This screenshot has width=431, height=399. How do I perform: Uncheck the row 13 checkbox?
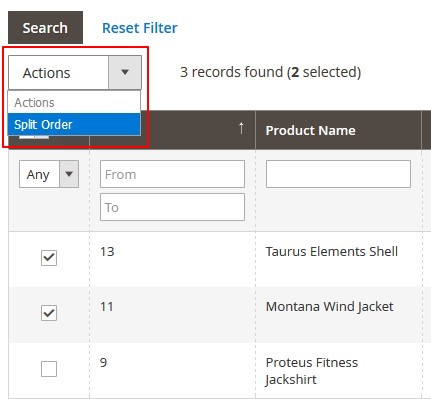point(49,258)
